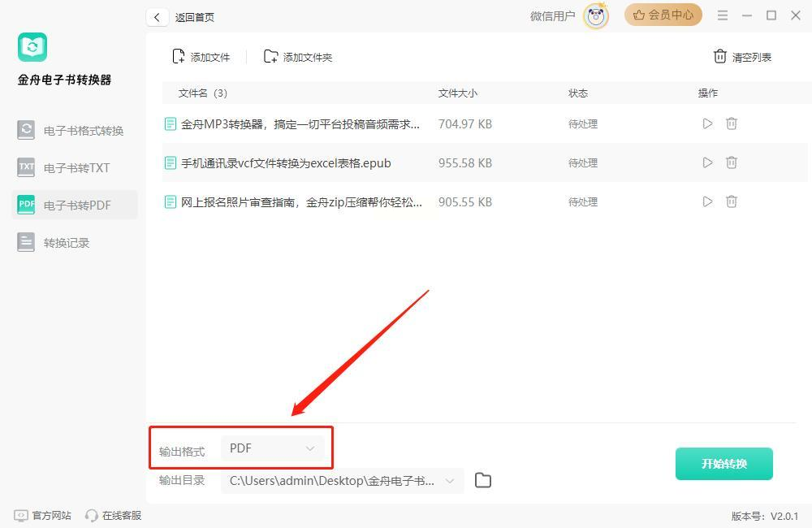The width and height of the screenshot is (812, 528).
Task: Close the converter window
Action: point(796,15)
